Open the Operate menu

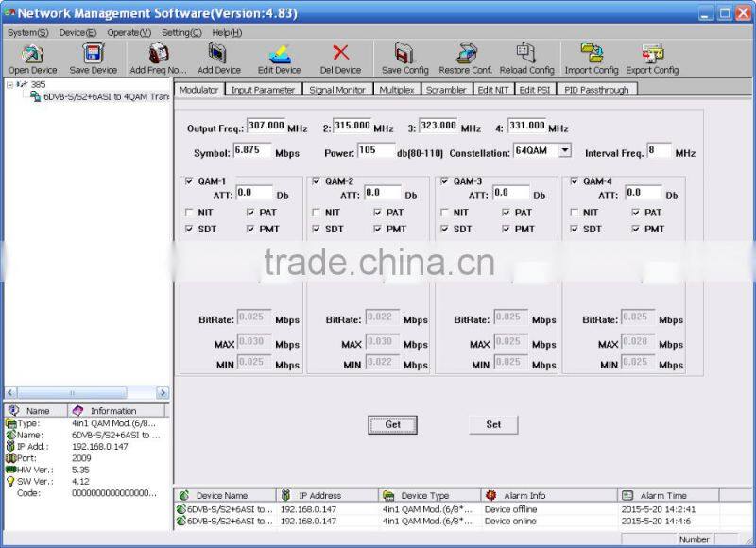pos(129,32)
